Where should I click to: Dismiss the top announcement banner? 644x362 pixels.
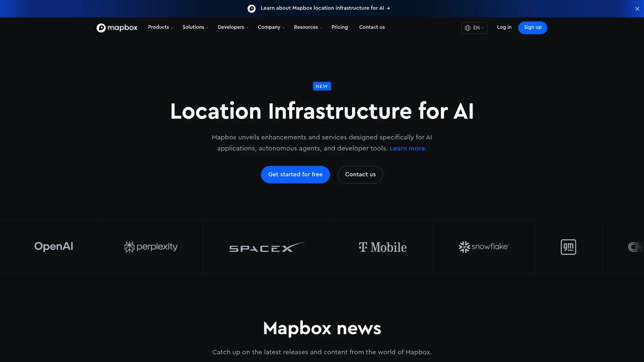(x=637, y=9)
